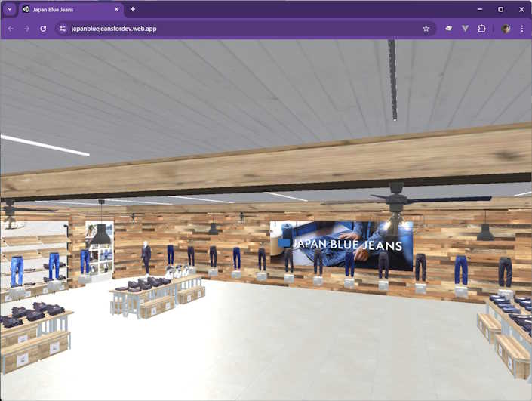Go back to previous page

coord(11,29)
